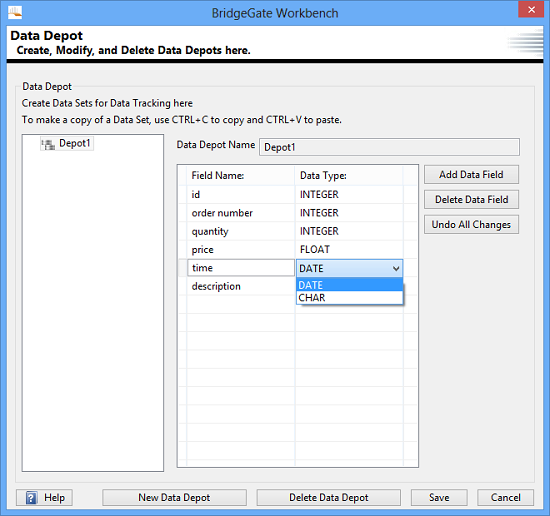Click the BridgeGate Workbench title bar icon
Image resolution: width=550 pixels, height=516 pixels.
tap(15, 13)
